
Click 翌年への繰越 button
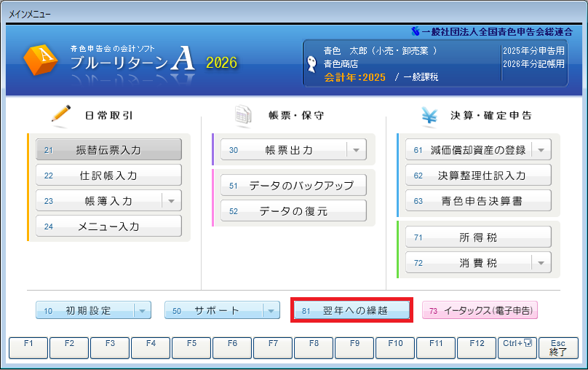[352, 310]
